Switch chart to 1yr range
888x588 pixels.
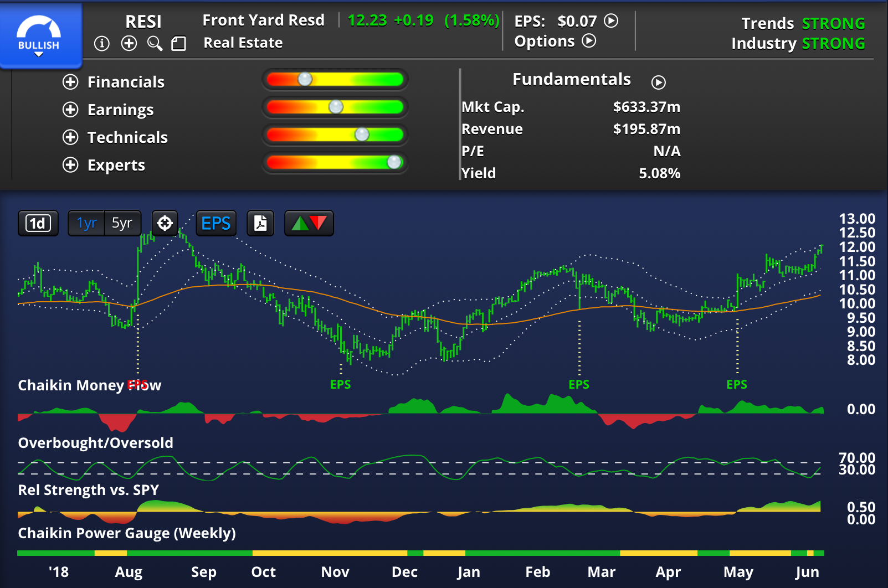pos(86,223)
